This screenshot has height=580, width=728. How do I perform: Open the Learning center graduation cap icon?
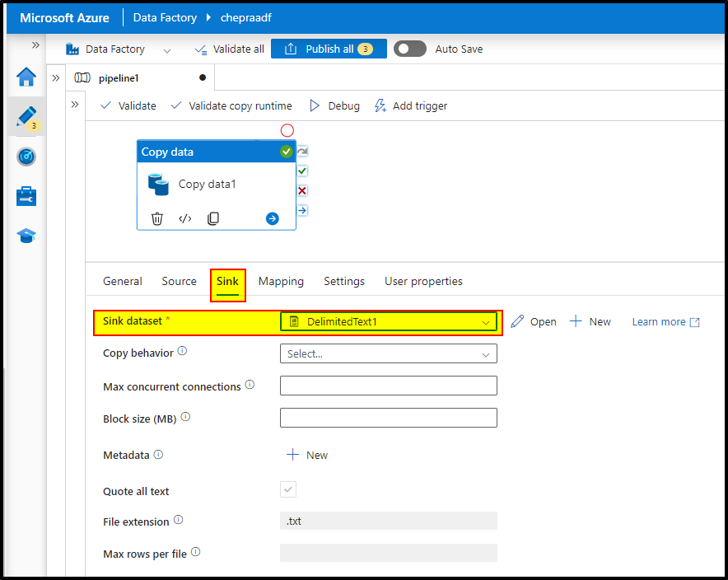tap(26, 236)
